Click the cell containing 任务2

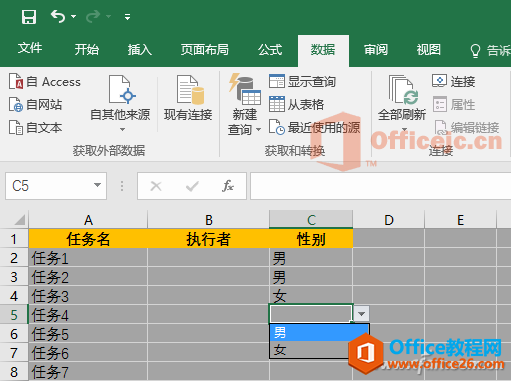(88, 277)
